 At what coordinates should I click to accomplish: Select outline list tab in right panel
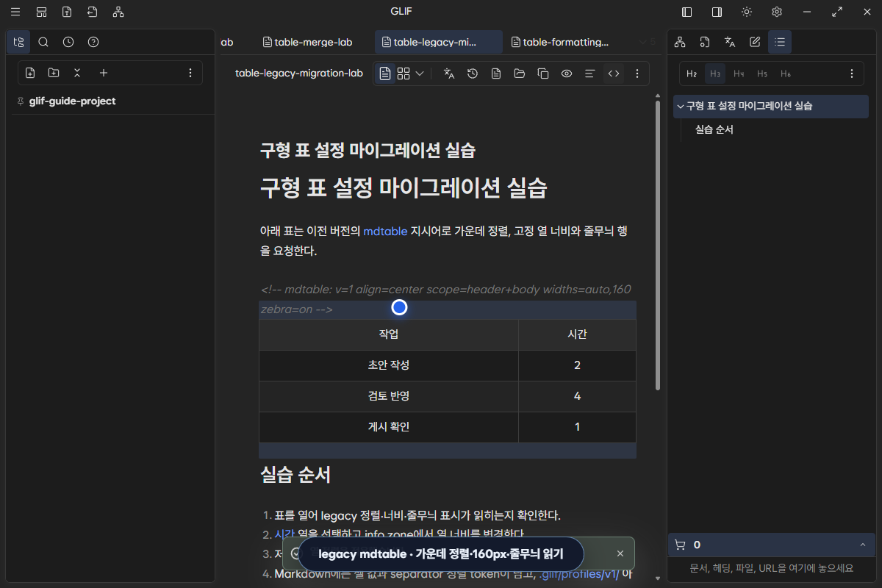coord(780,42)
